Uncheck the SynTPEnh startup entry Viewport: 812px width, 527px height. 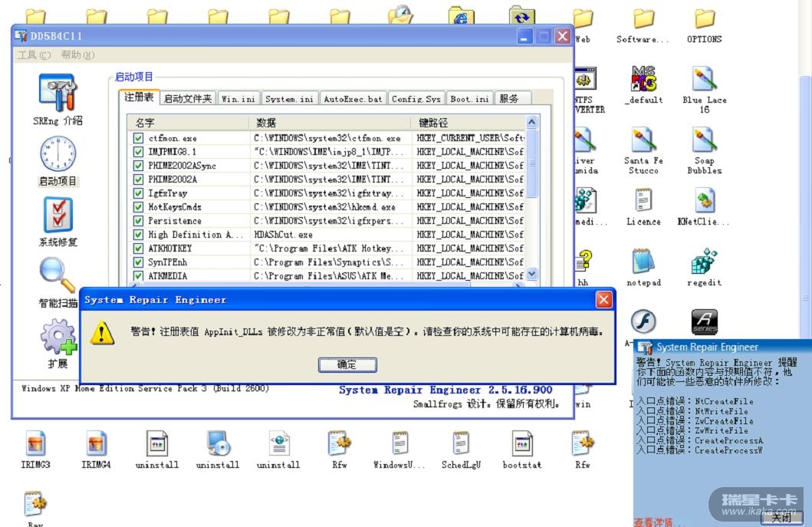tap(138, 262)
